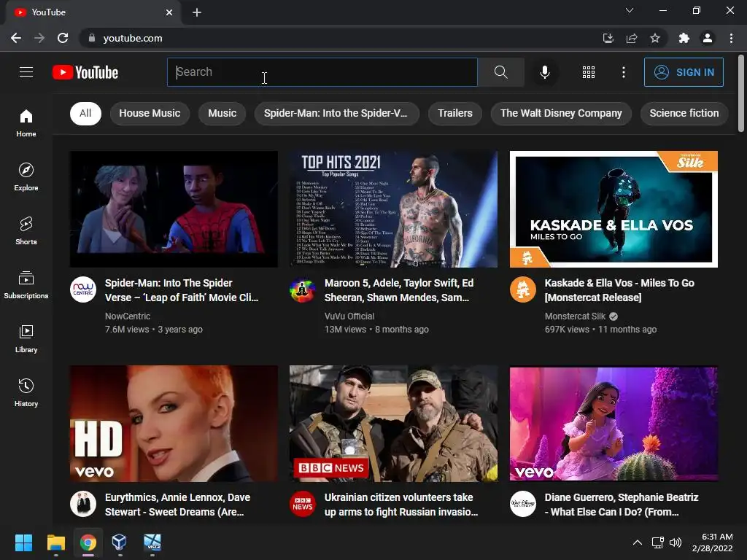Click the SIGN IN button
This screenshot has height=560, width=747.
(684, 72)
